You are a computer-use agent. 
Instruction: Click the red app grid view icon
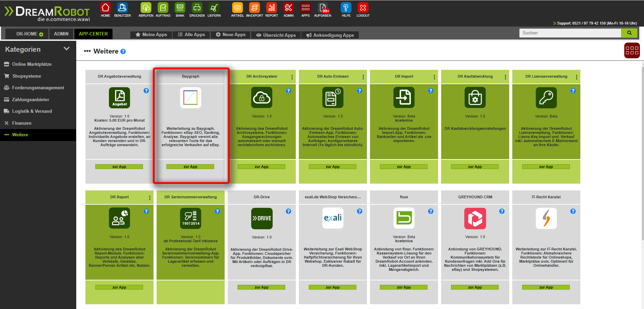(x=632, y=50)
